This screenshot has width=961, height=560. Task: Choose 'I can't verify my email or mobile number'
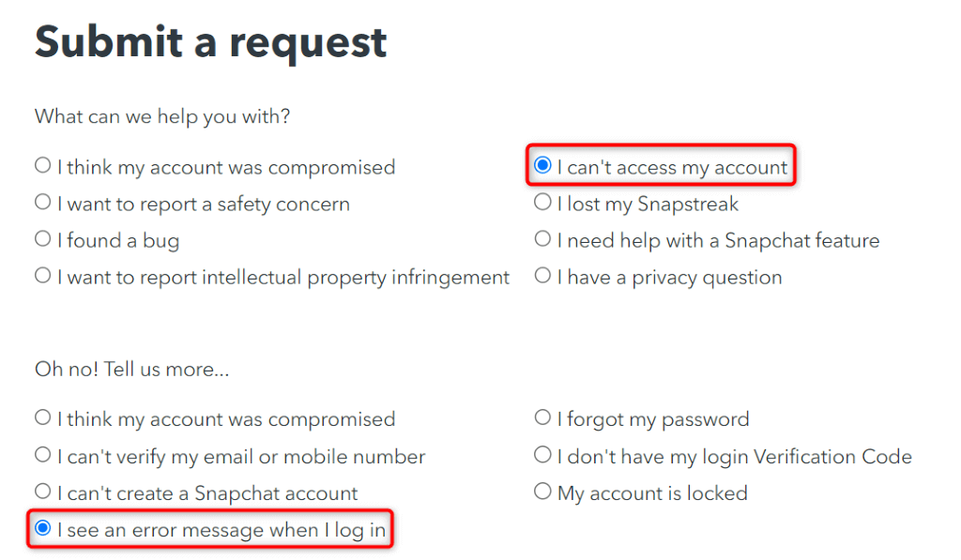43,456
